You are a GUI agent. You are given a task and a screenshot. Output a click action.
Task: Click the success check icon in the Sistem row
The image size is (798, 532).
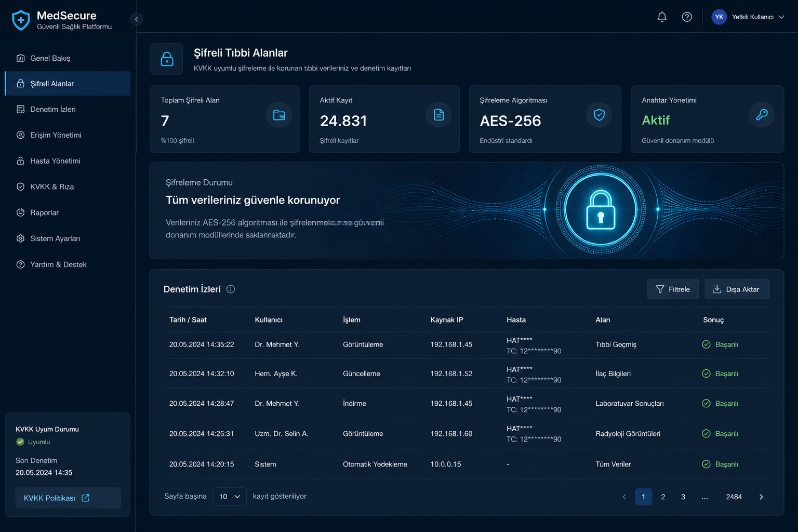[x=706, y=464]
